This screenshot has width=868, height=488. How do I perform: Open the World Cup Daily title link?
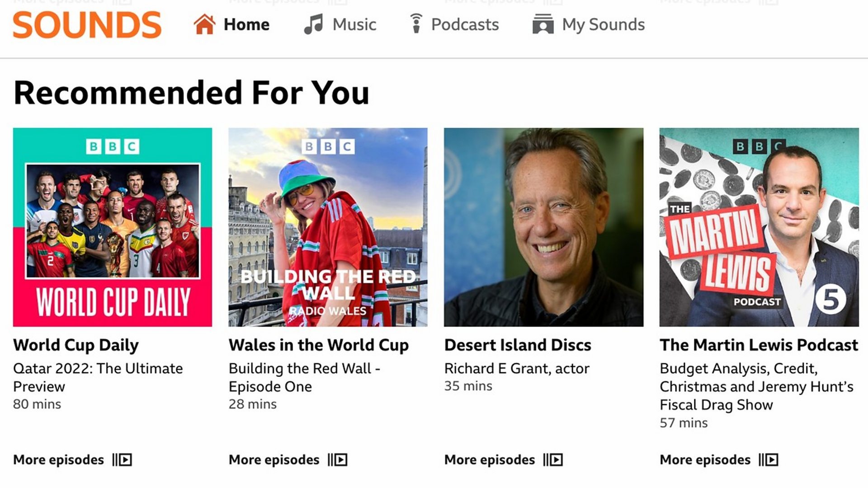tap(76, 345)
